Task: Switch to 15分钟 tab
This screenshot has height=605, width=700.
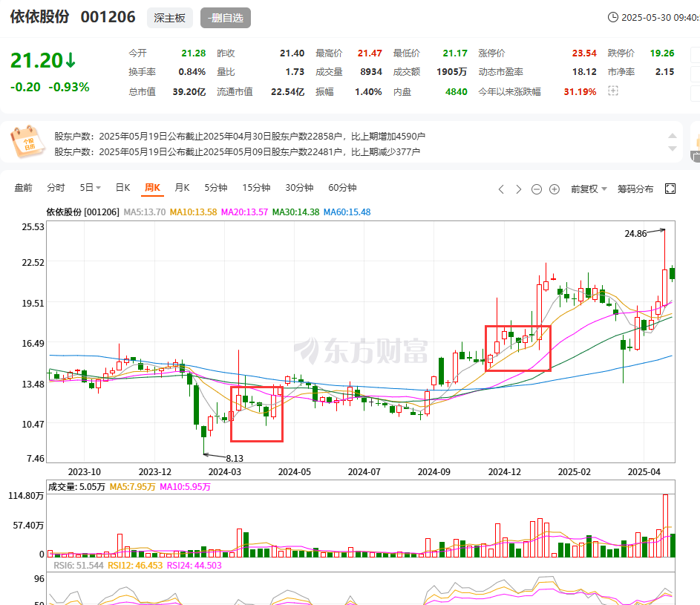Action: (x=256, y=188)
